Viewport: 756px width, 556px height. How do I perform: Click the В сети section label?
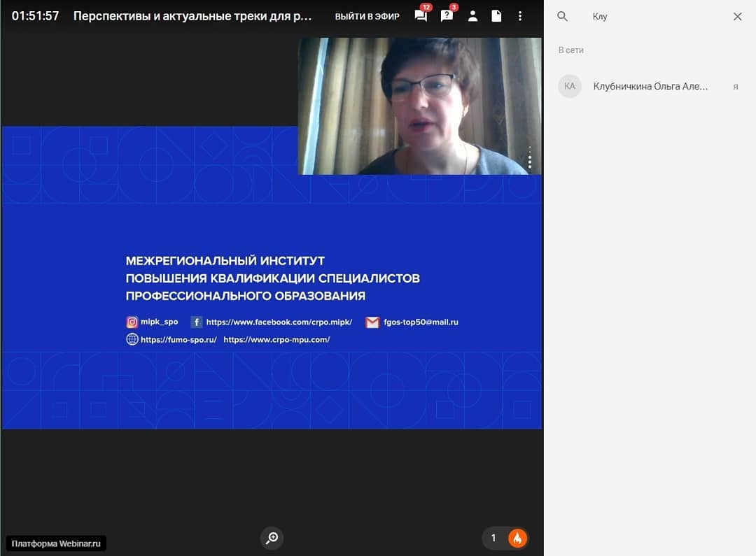click(571, 50)
